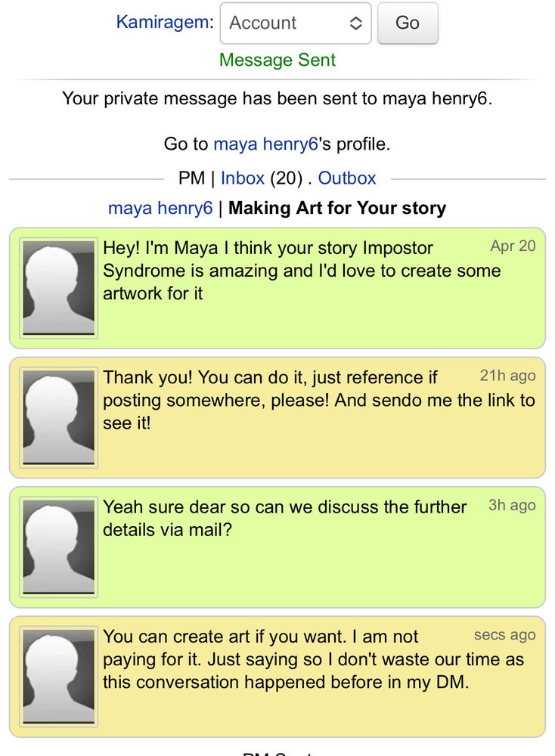Click the 'Apr 20' timestamp
This screenshot has height=756, width=555.
pos(513,246)
